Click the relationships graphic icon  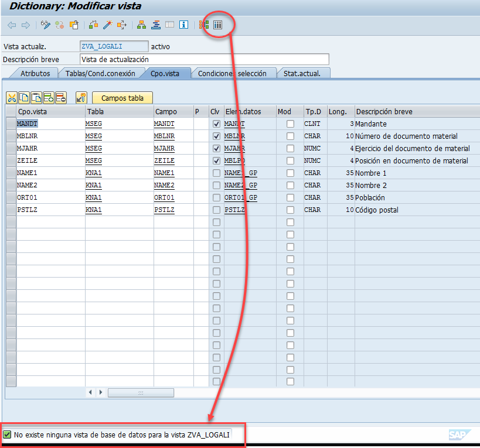coord(204,25)
